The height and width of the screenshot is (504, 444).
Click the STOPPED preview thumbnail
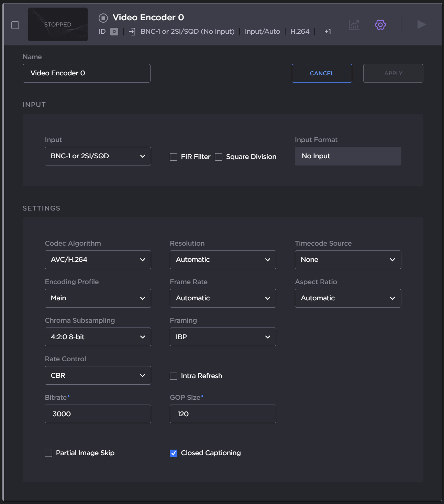58,24
